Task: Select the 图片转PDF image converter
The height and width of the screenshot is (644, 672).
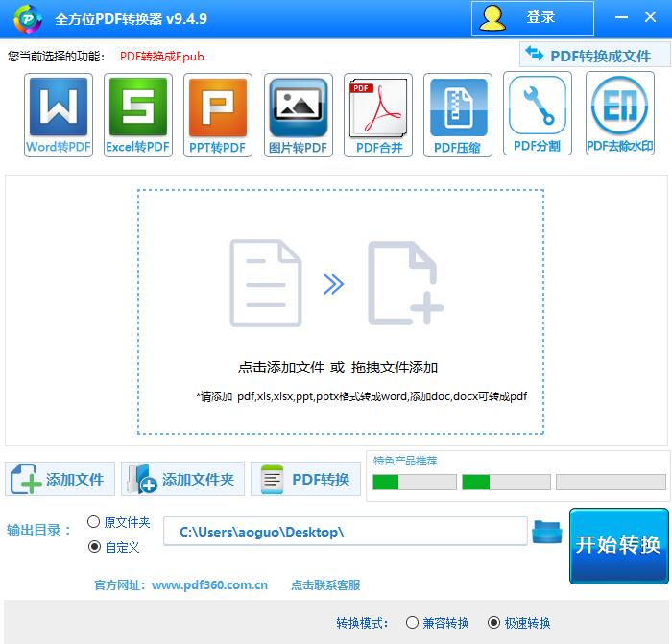Action: point(299,115)
